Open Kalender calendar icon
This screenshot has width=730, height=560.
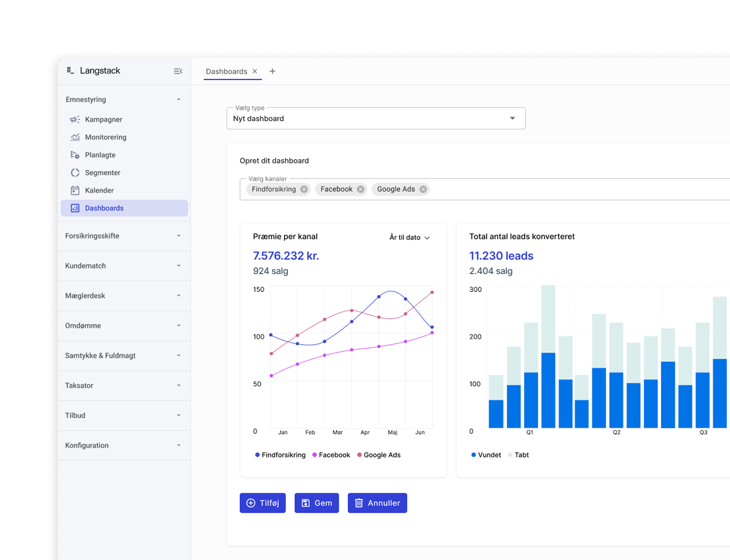(75, 190)
